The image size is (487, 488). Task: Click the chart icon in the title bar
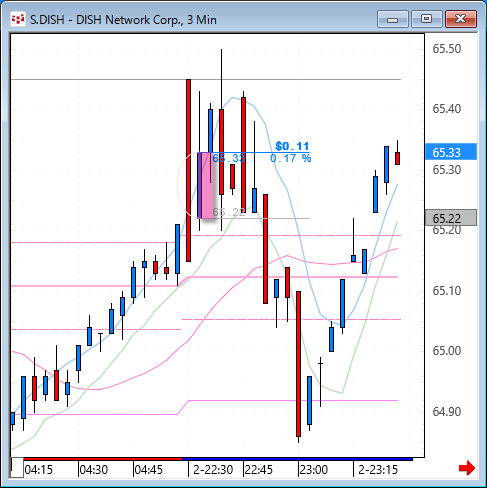pyautogui.click(x=18, y=19)
